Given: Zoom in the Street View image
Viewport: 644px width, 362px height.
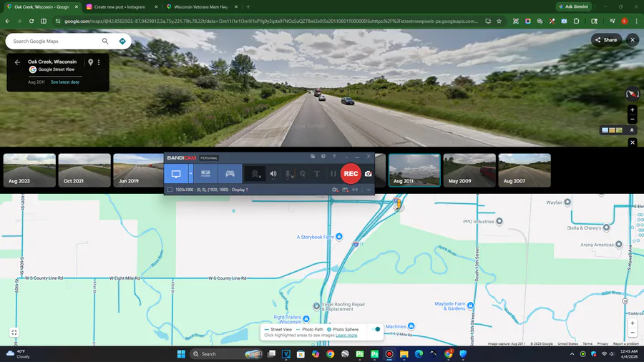Looking at the screenshot, I should 633,110.
